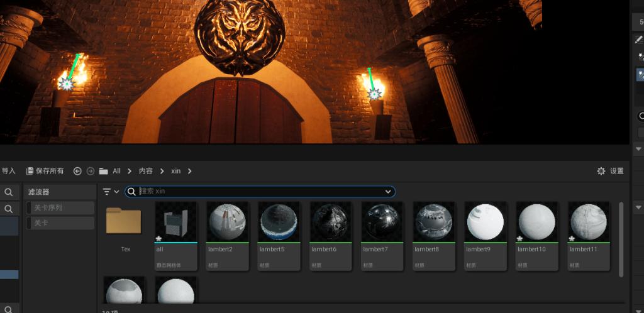Navigate to 内容 in the breadcrumb path
This screenshot has width=644, height=313.
(x=146, y=171)
